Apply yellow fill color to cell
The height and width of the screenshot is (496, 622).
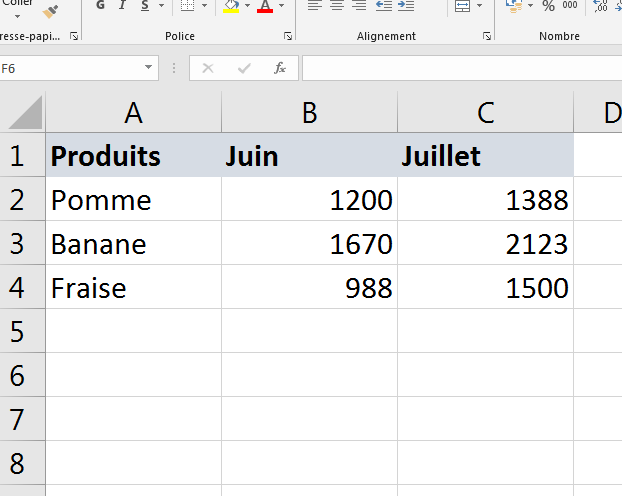point(231,6)
